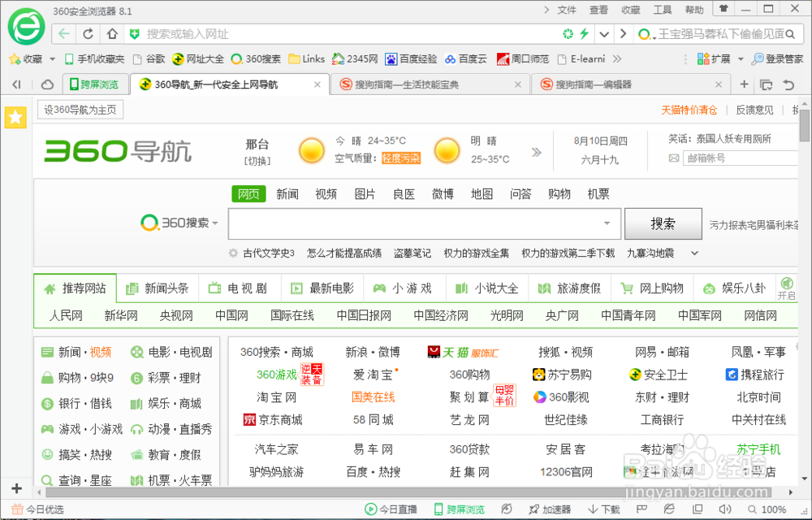Viewport: 812px width, 520px height.
Task: Expand the weather forecast double arrow
Action: coord(537,152)
